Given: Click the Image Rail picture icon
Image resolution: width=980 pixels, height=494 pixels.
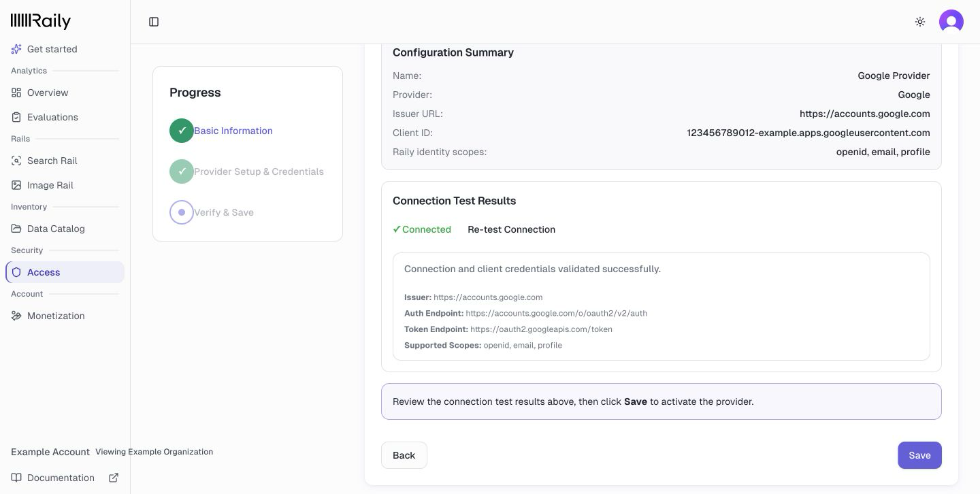Looking at the screenshot, I should (16, 185).
